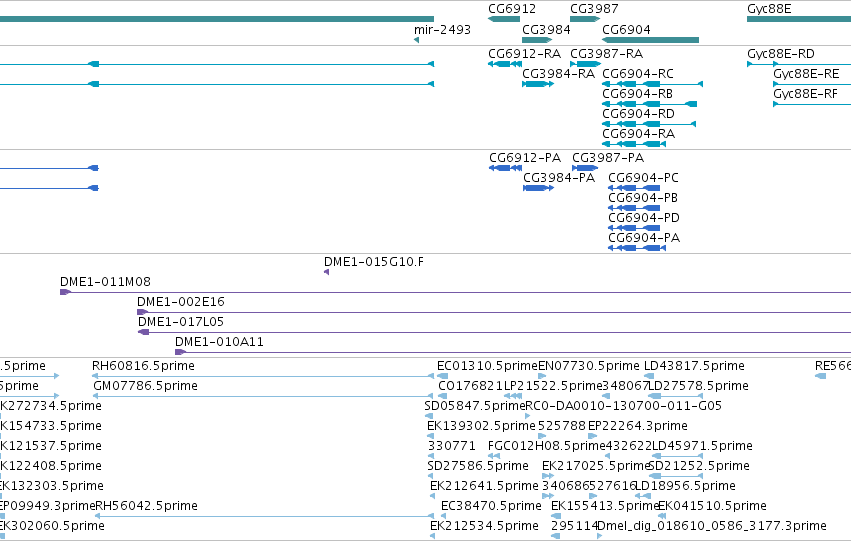
Task: Select EST RH60816.5prime
Action: (x=263, y=375)
